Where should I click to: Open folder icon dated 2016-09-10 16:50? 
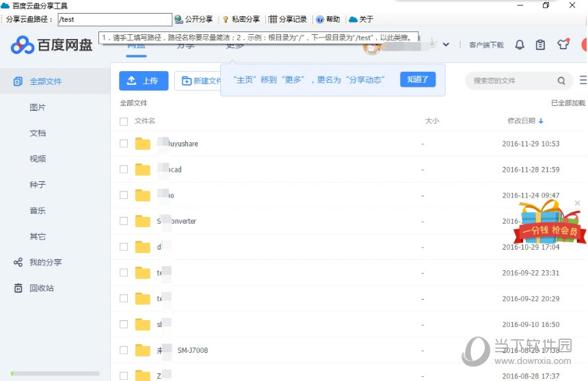(x=142, y=324)
